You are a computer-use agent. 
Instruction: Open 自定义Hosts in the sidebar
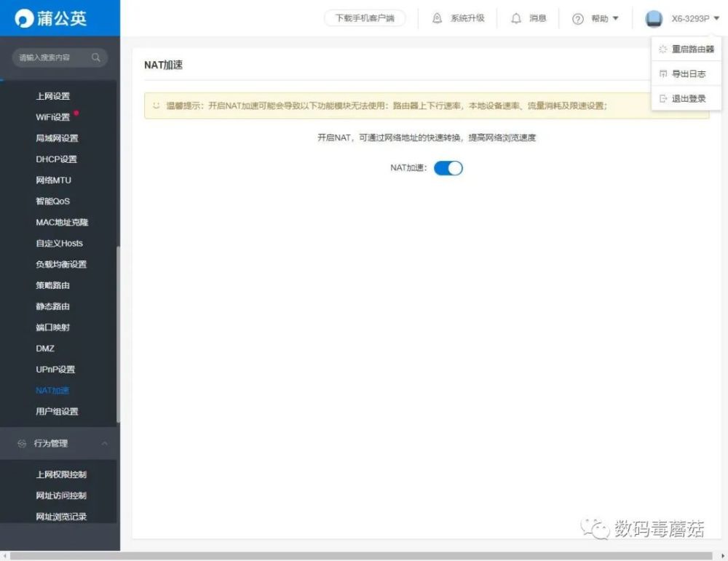click(x=59, y=243)
